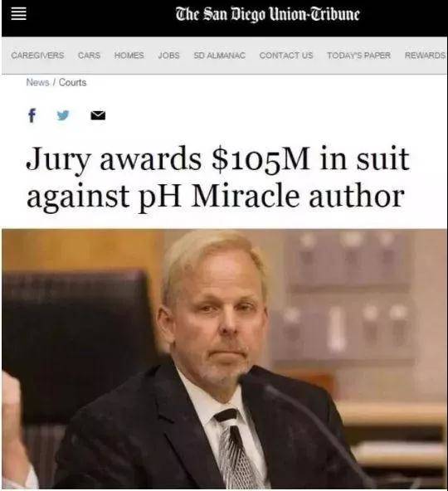Open the hamburger menu icon
This screenshot has width=448, height=491.
[x=18, y=14]
